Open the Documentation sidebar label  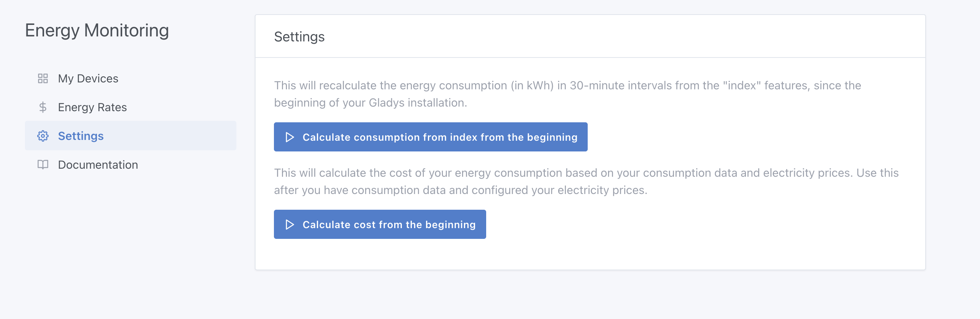98,165
